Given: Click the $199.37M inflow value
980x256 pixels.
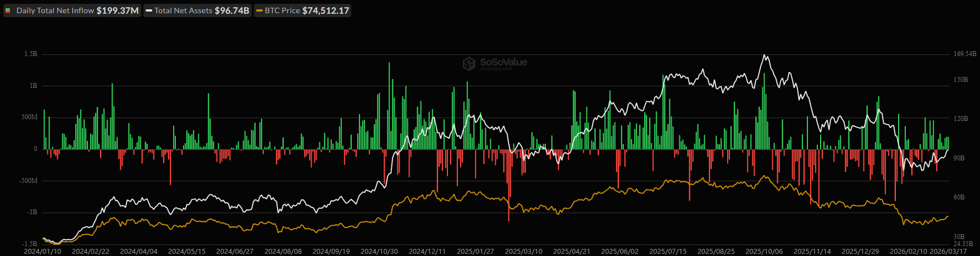Looking at the screenshot, I should [118, 11].
